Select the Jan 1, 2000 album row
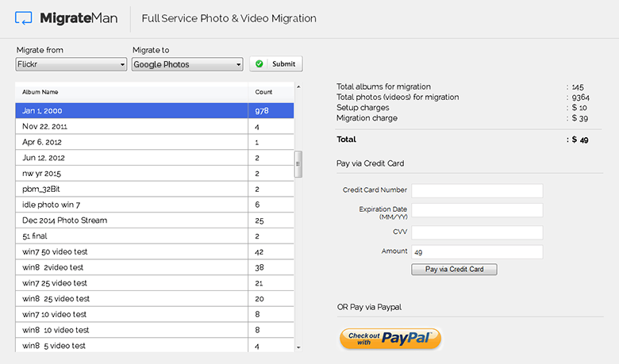 pyautogui.click(x=155, y=111)
